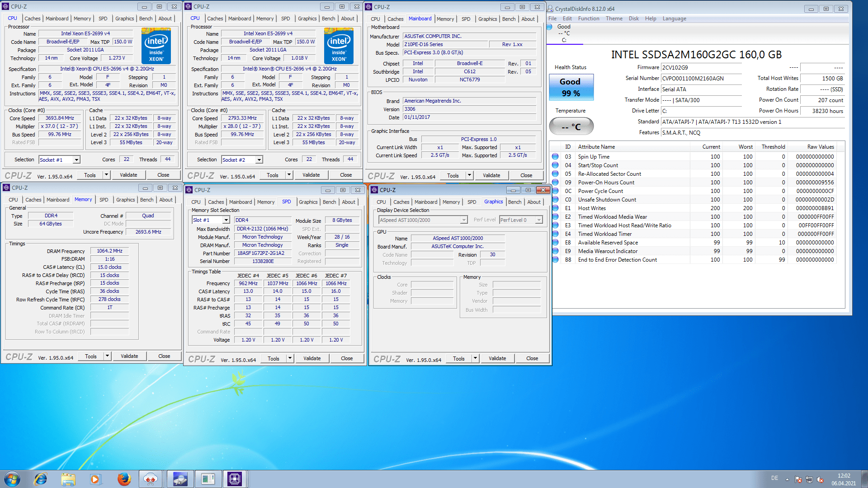This screenshot has height=488, width=868.
Task: Launch Firefox from the taskbar
Action: click(x=124, y=479)
